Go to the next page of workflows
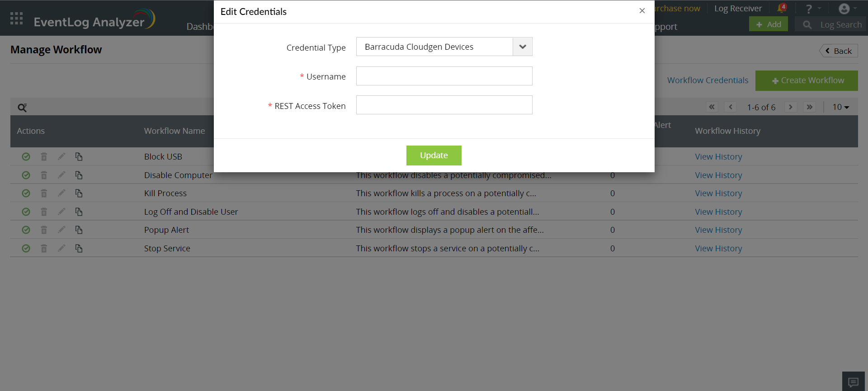Screen dimensions: 868x391 click(x=790, y=107)
